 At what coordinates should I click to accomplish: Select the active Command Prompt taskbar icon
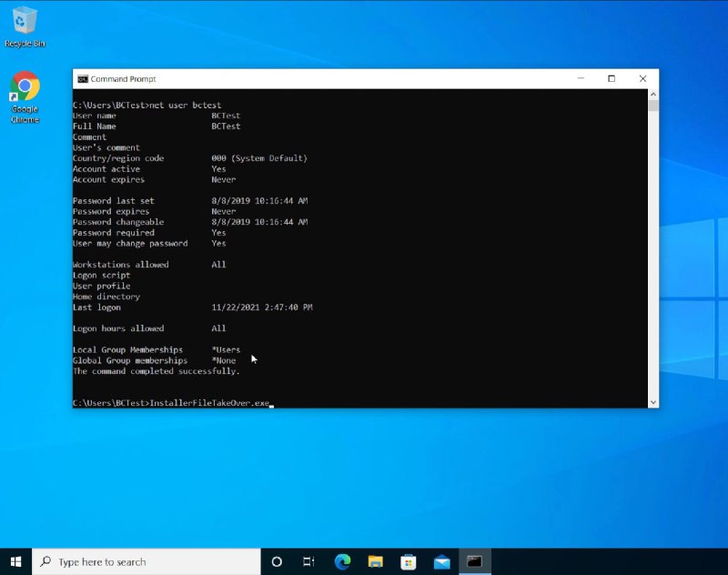pyautogui.click(x=474, y=562)
